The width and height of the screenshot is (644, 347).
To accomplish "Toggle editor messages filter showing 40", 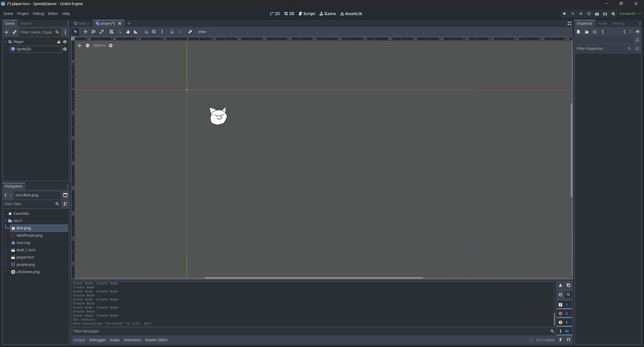I will coord(564,331).
